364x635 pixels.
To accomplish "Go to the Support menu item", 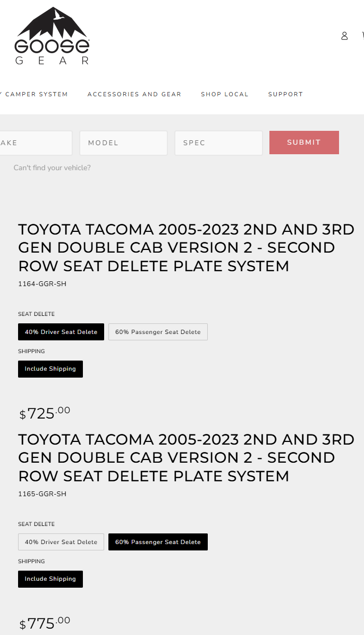I will tap(285, 94).
